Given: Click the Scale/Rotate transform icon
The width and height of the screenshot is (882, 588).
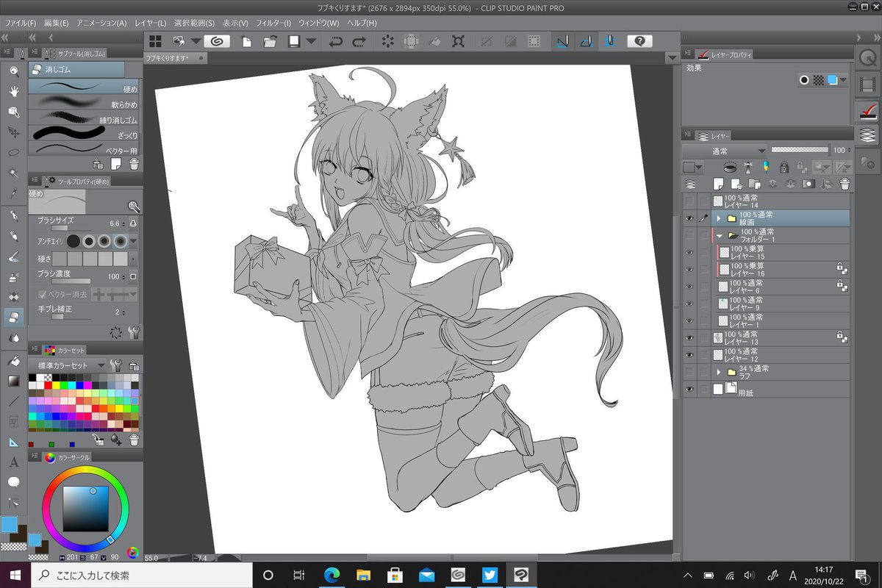Looking at the screenshot, I should pos(458,42).
